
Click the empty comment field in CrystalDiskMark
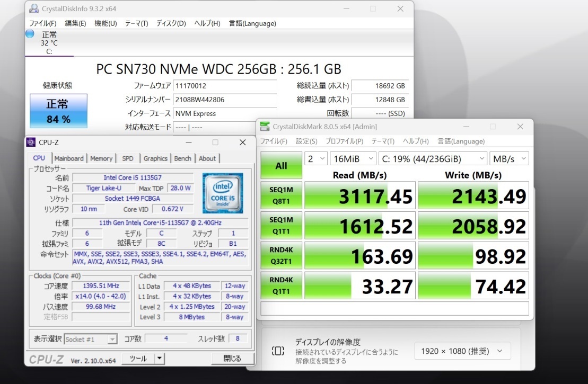coord(394,308)
